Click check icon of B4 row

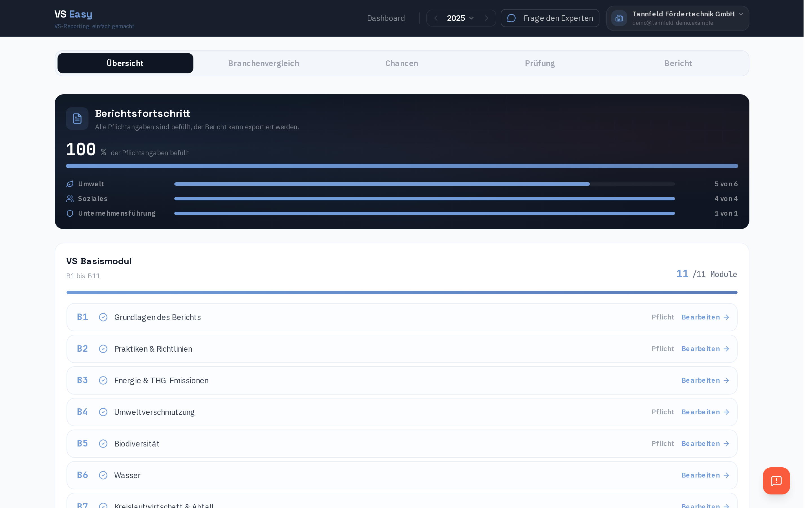point(103,412)
